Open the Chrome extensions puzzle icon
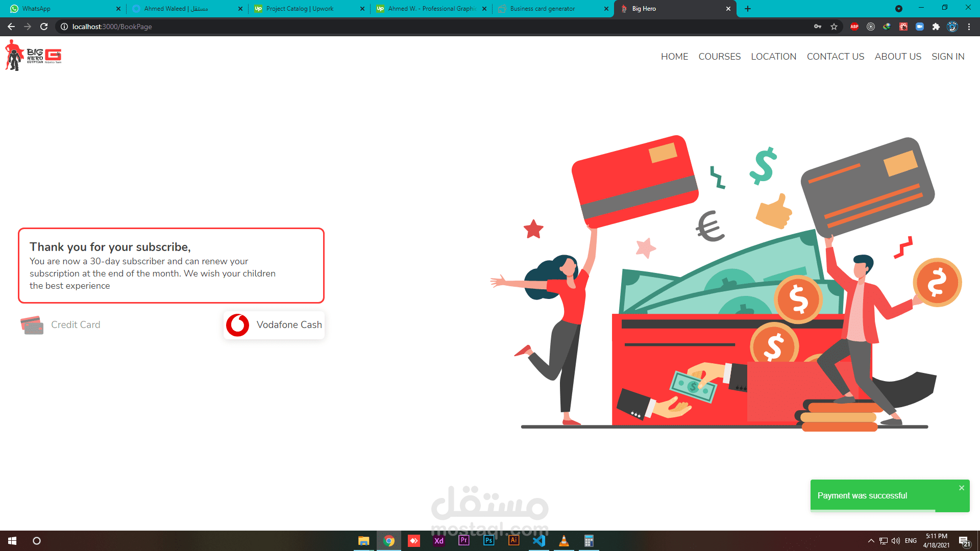The height and width of the screenshot is (551, 980). pos(936,27)
